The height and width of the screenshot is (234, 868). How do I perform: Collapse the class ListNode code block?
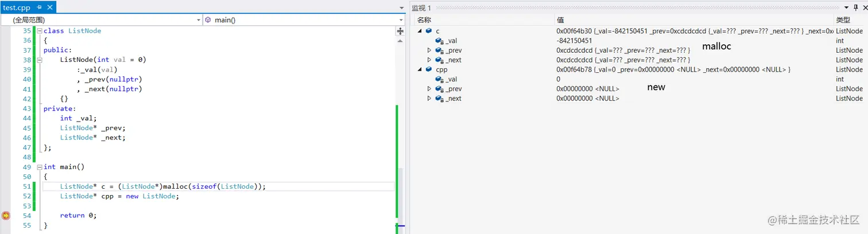pos(39,31)
